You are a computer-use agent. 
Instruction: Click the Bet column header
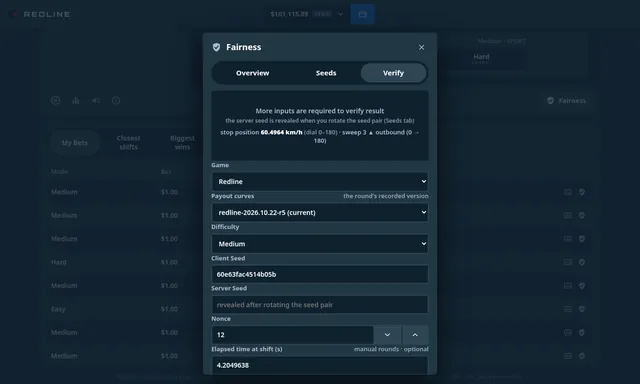[166, 172]
